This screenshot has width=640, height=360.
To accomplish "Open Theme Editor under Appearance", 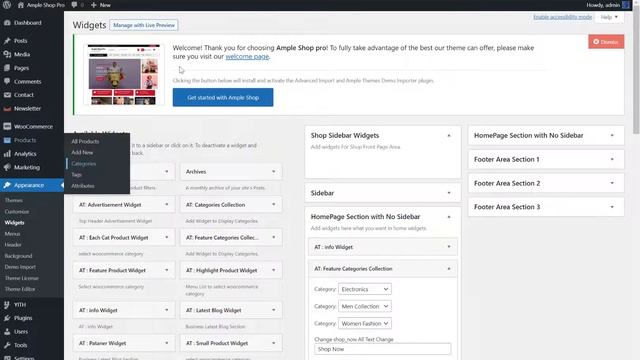I will [x=20, y=289].
